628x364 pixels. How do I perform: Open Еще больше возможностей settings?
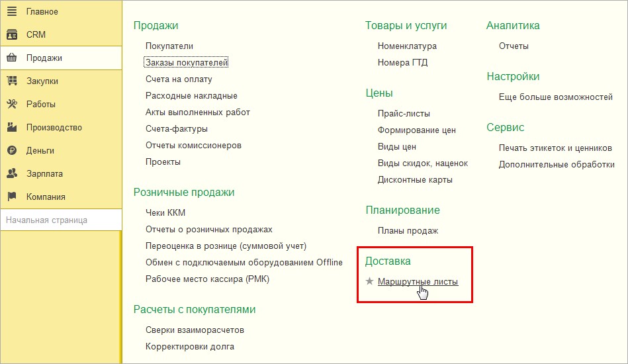point(555,97)
